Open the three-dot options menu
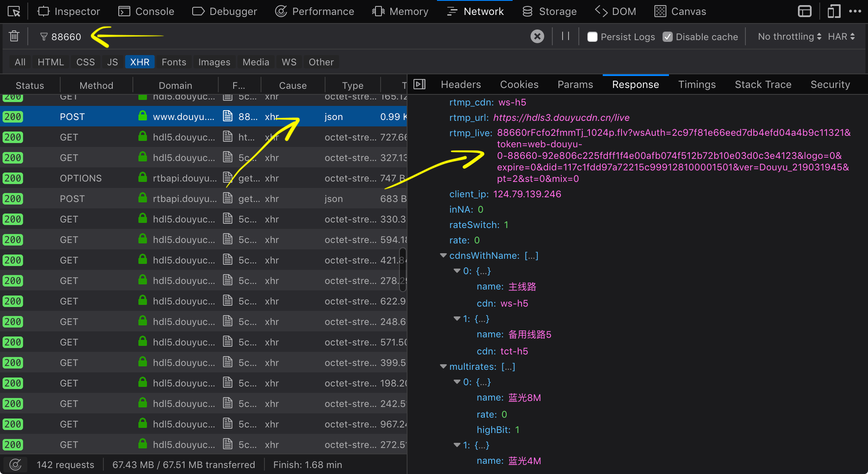This screenshot has height=474, width=868. point(855,12)
